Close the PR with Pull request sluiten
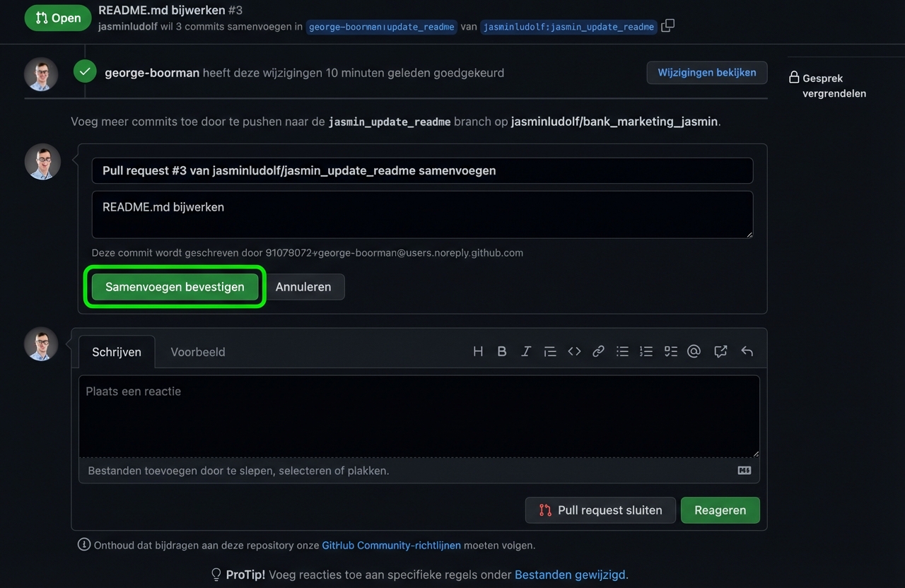The image size is (905, 588). [x=600, y=510]
